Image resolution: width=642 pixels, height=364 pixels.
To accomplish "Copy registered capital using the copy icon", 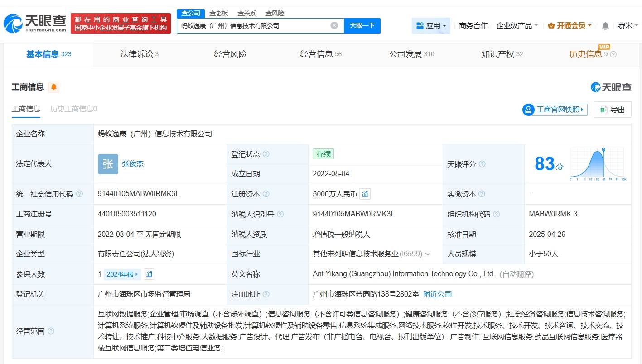I will coord(365,194).
